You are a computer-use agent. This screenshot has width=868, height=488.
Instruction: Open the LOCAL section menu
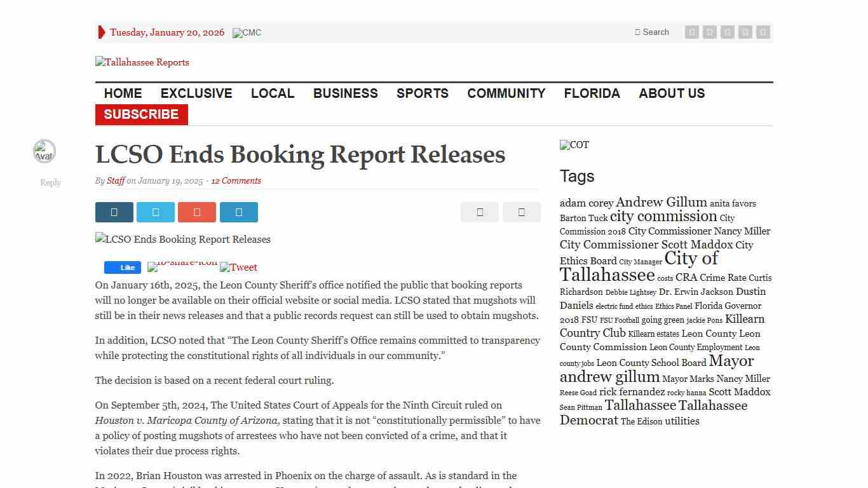(x=273, y=93)
